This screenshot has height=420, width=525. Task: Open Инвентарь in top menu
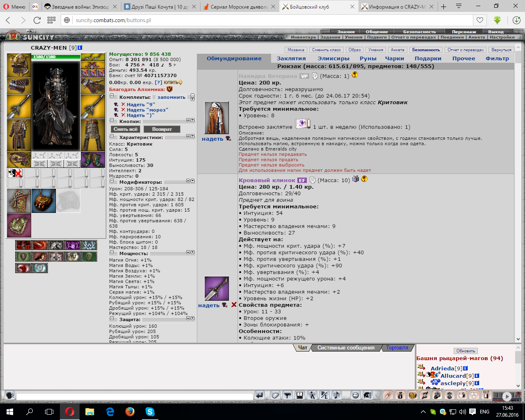pos(304,37)
